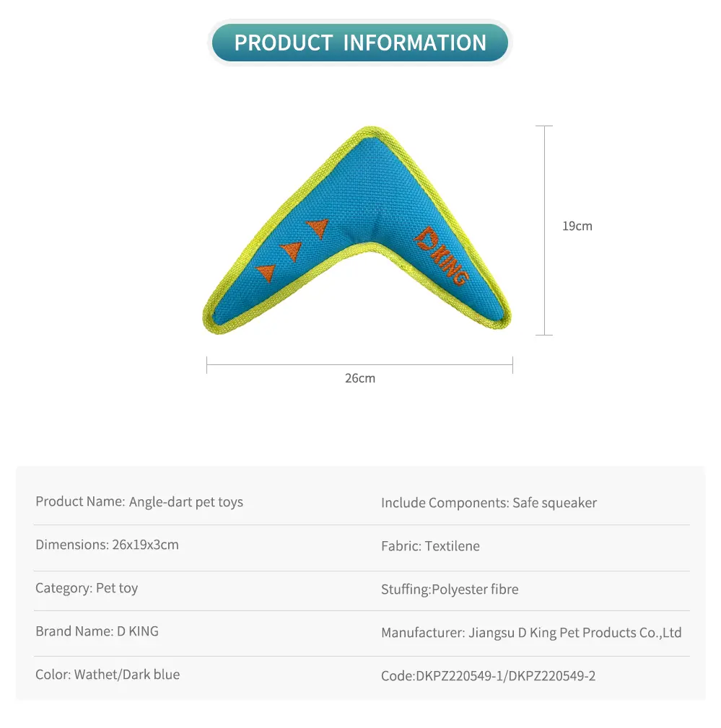Click the 26cm width label
The image size is (721, 728).
tap(360, 378)
